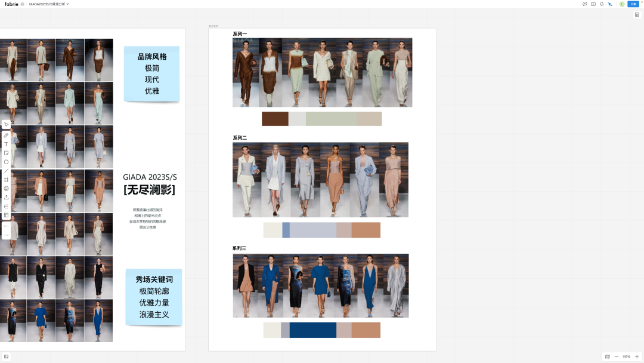Select the small descriptive paragraph under the title
Image resolution: width=644 pixels, height=363 pixels.
(x=147, y=219)
